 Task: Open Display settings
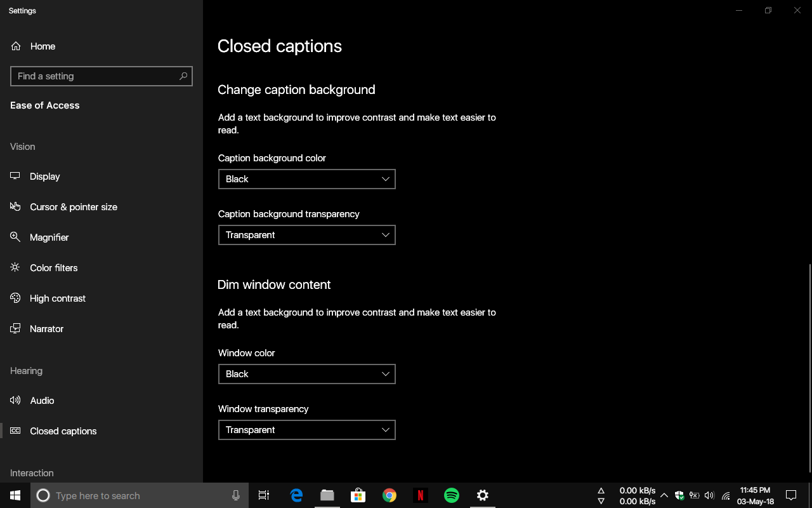pyautogui.click(x=101, y=177)
